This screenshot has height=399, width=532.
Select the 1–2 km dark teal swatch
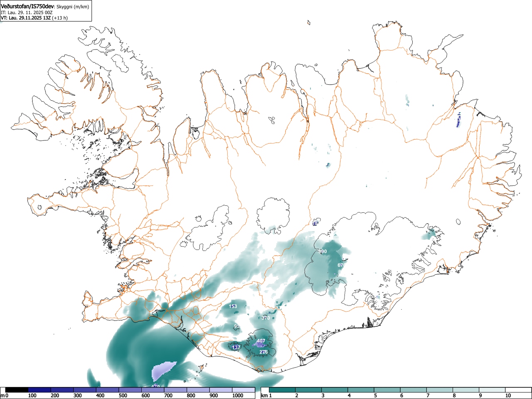(282, 390)
